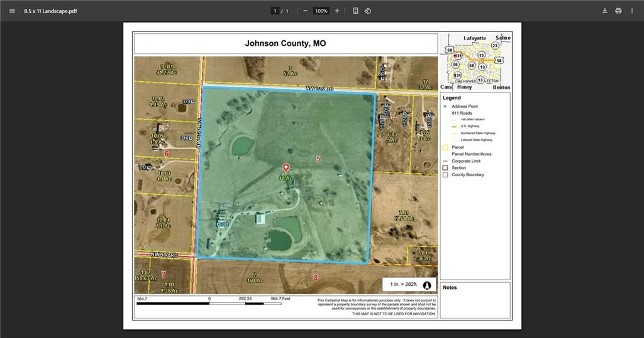Download the PDF file

(605, 11)
